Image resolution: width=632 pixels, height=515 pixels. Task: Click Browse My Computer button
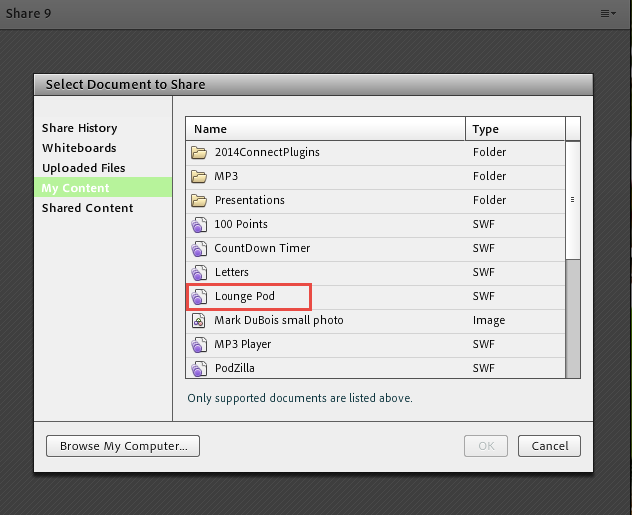(x=123, y=446)
